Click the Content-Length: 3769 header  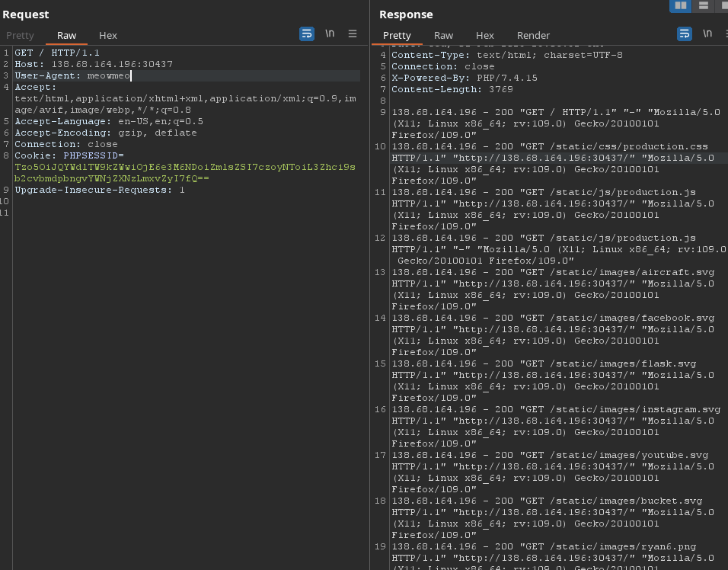[x=452, y=89]
